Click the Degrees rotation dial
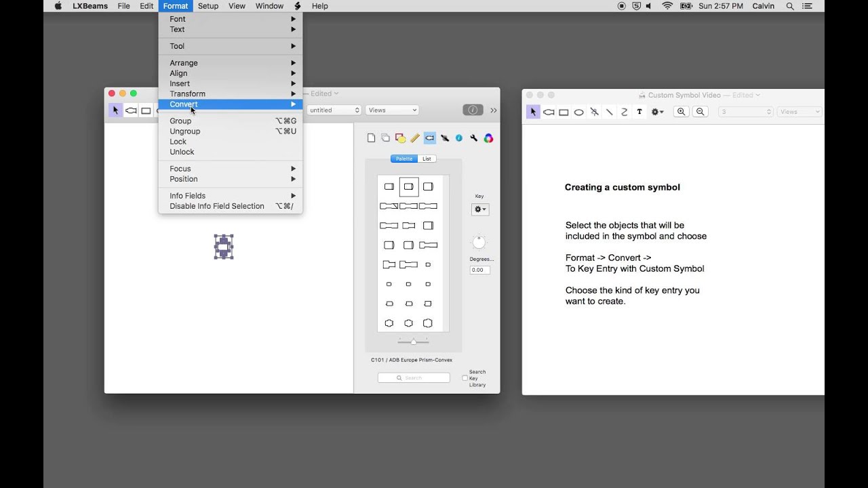The height and width of the screenshot is (488, 868). 479,243
